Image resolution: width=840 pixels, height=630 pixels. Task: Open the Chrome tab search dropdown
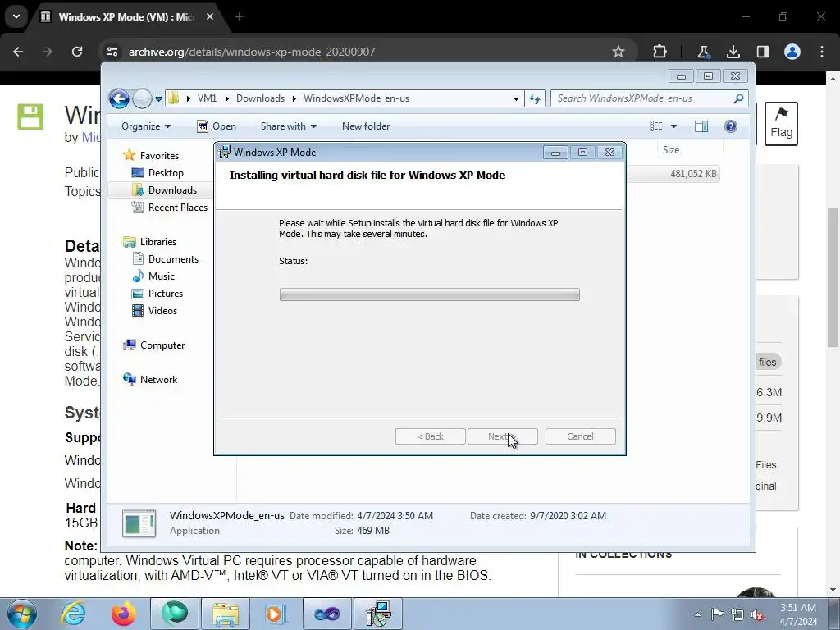pos(16,16)
